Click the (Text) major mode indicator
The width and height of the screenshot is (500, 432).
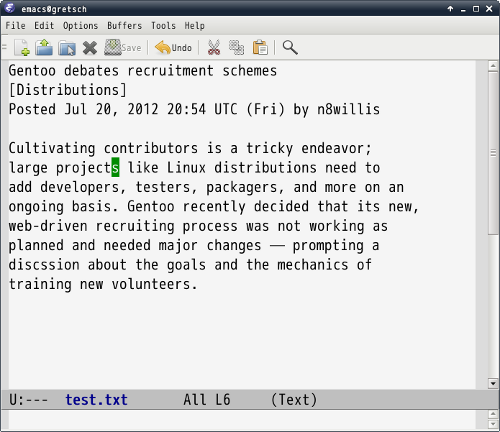pos(294,399)
